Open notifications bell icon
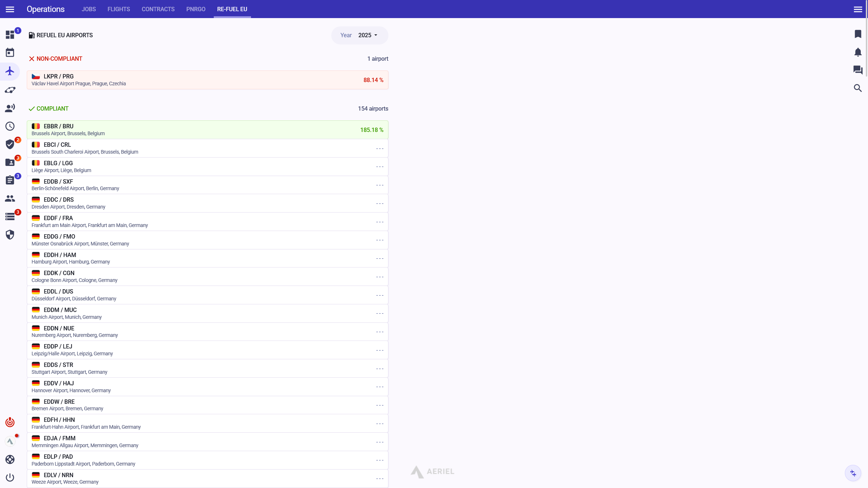The image size is (868, 488). click(858, 52)
